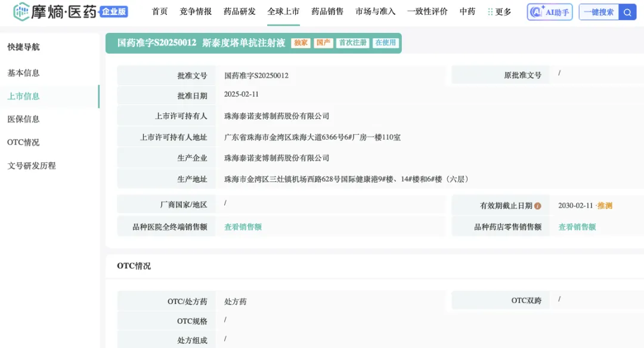This screenshot has width=644, height=348.
Task: Click the 一键搜索 search field
Action: pyautogui.click(x=598, y=12)
